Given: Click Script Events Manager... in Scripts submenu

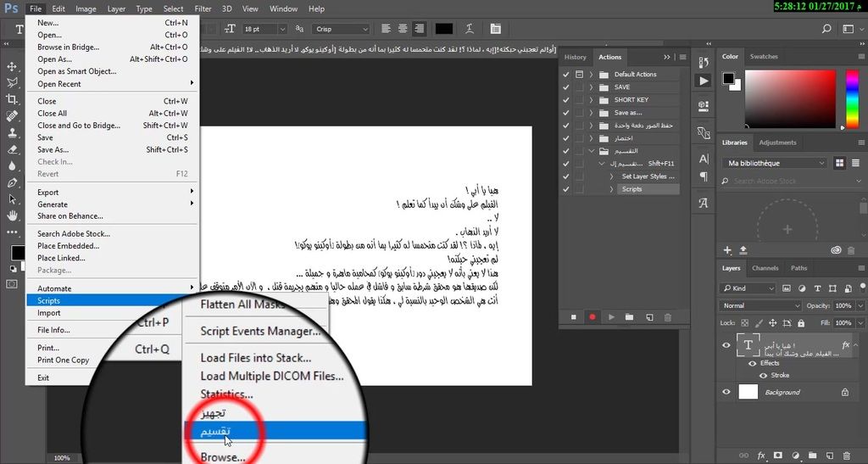Looking at the screenshot, I should [260, 331].
